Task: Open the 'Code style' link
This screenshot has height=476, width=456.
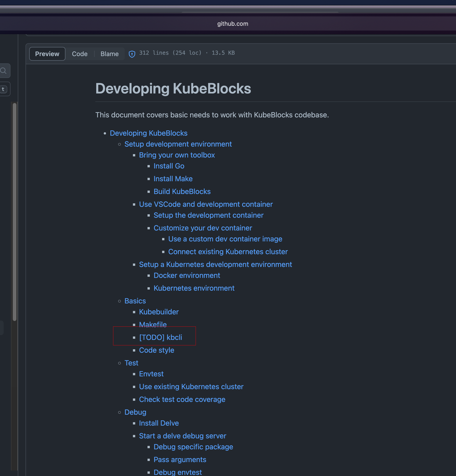Action: click(156, 350)
